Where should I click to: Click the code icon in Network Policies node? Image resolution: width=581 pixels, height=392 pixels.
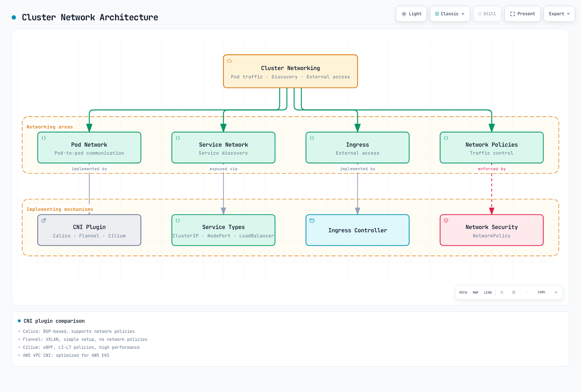click(x=446, y=138)
